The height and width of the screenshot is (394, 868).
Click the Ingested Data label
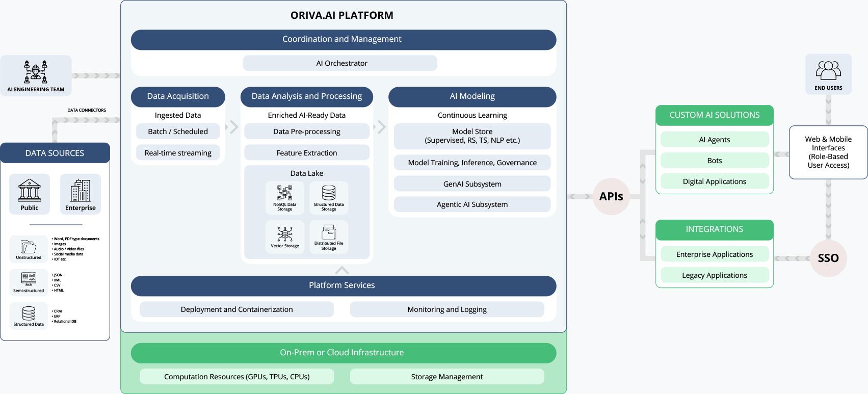point(178,115)
